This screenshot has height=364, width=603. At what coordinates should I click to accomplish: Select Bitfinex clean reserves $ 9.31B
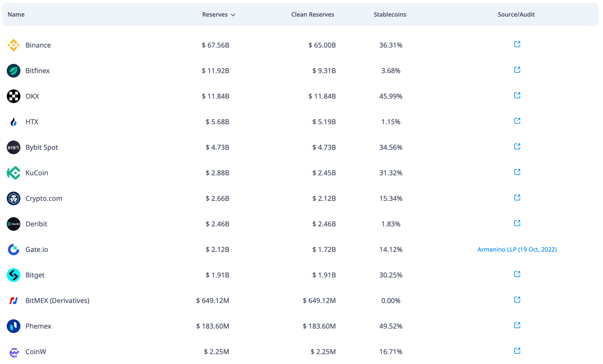(x=324, y=71)
